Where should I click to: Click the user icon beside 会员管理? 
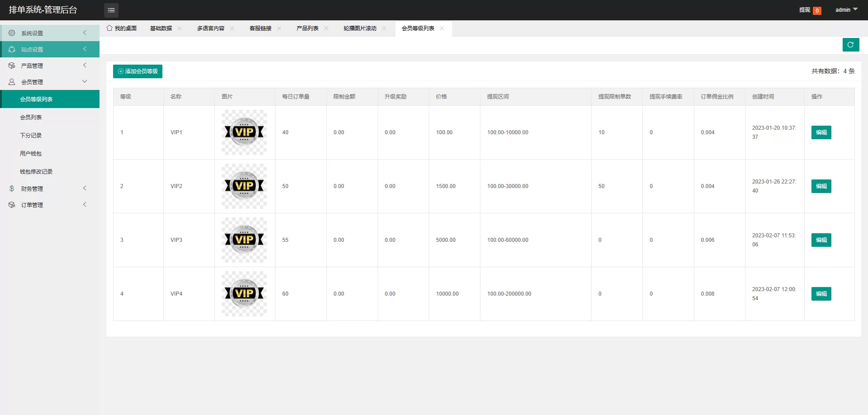12,82
